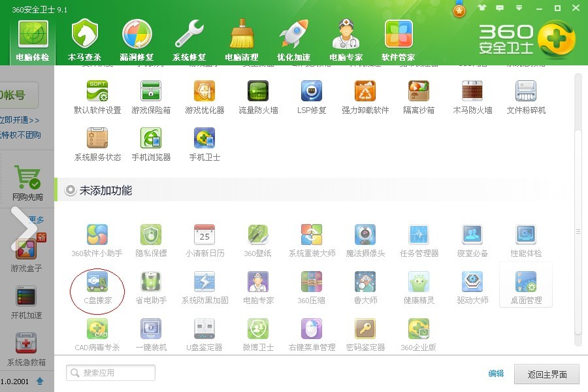Add 省电助手 feature
Image resolution: width=588 pixels, height=392 pixels.
click(151, 287)
